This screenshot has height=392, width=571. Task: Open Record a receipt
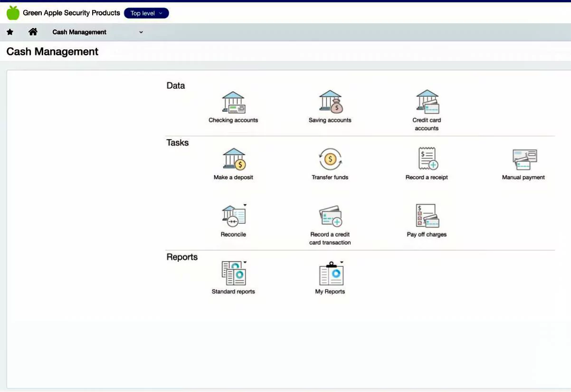(427, 160)
